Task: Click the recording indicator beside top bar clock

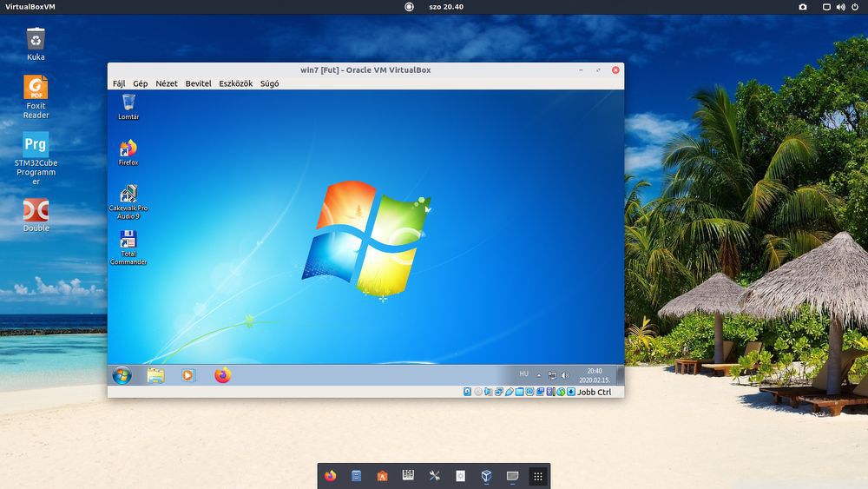Action: (x=409, y=7)
